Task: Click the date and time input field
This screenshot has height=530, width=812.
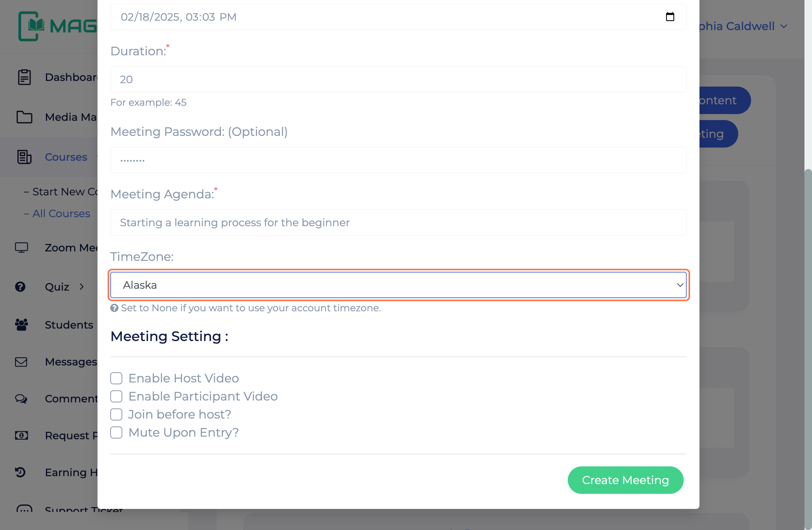Action: pyautogui.click(x=398, y=17)
